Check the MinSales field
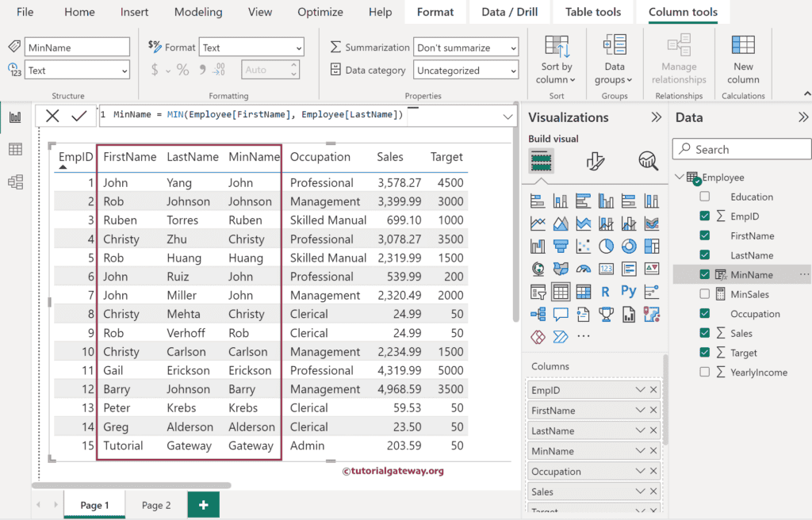The height and width of the screenshot is (520, 812). pos(704,294)
